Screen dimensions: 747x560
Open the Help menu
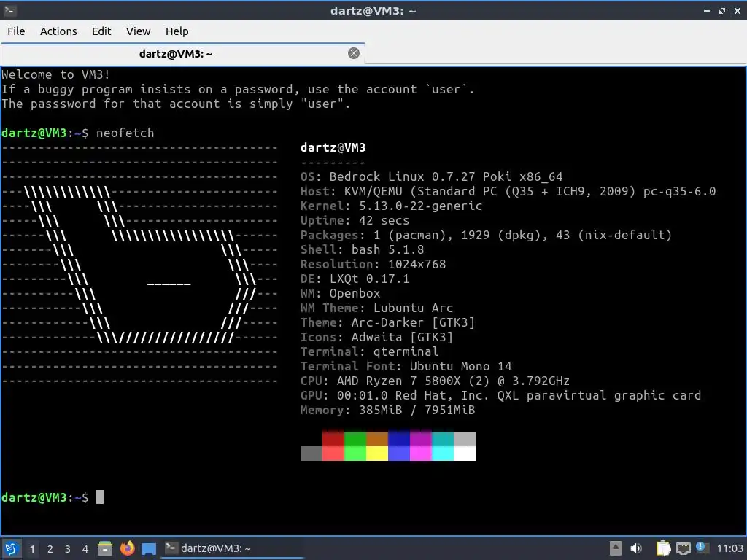[x=177, y=31]
